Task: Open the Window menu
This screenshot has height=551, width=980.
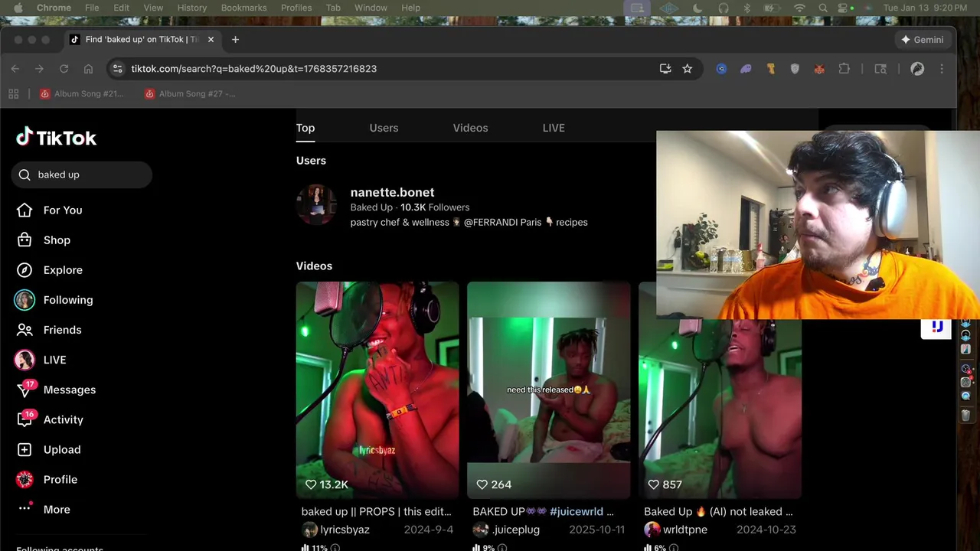Action: [371, 8]
